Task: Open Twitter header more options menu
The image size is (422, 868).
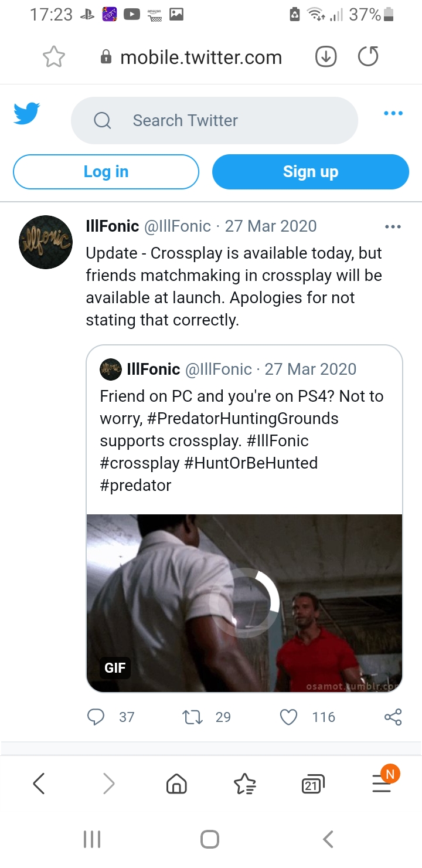Action: 393,113
